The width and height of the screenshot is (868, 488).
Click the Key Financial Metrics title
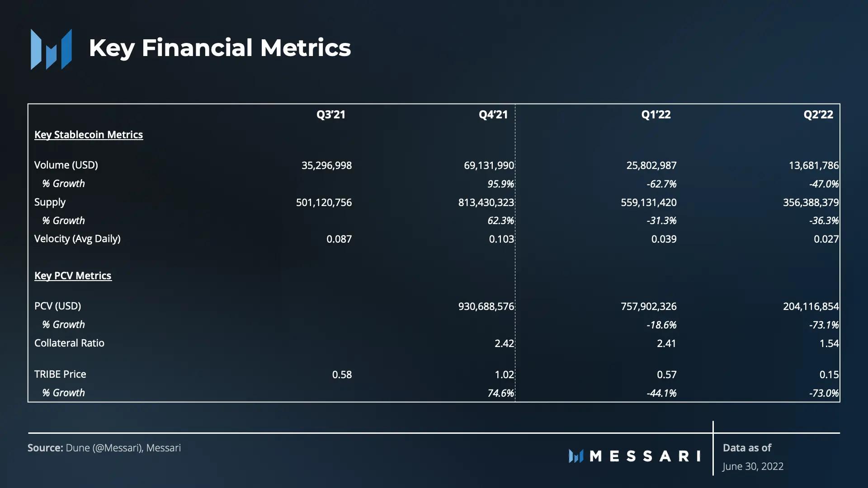[220, 48]
